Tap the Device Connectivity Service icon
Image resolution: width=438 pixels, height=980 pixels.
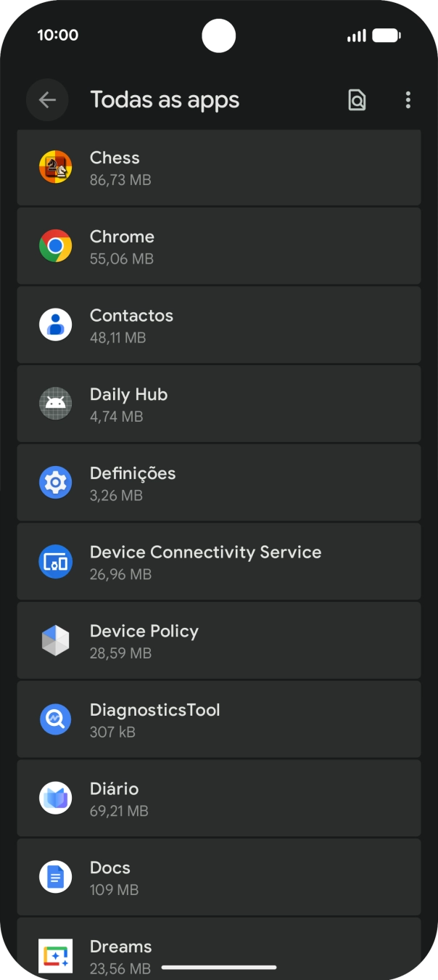[55, 562]
